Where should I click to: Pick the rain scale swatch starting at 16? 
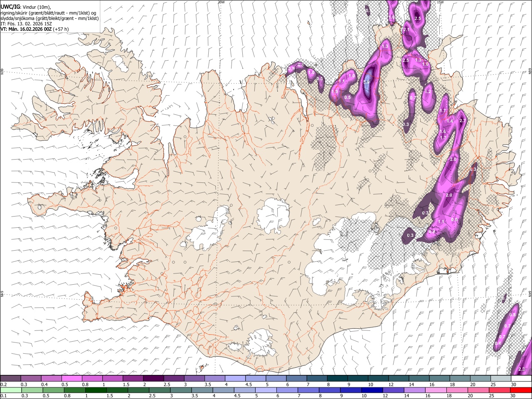tap(436, 390)
